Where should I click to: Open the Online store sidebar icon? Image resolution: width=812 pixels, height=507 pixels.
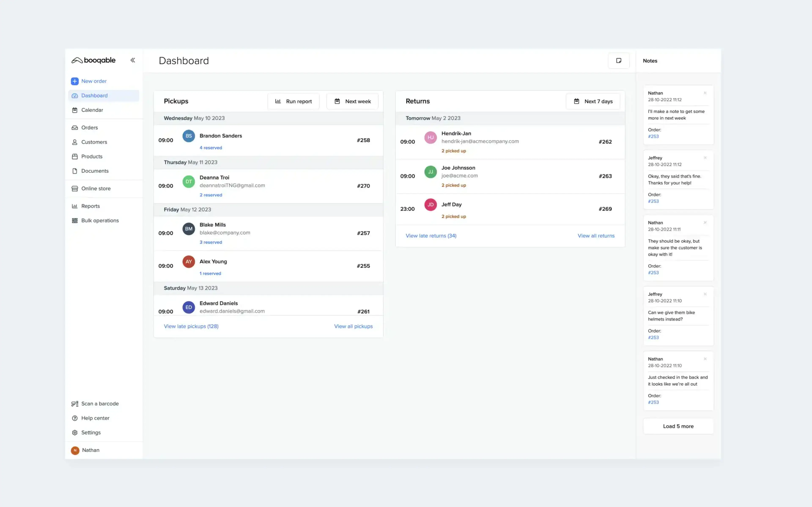[x=74, y=188]
